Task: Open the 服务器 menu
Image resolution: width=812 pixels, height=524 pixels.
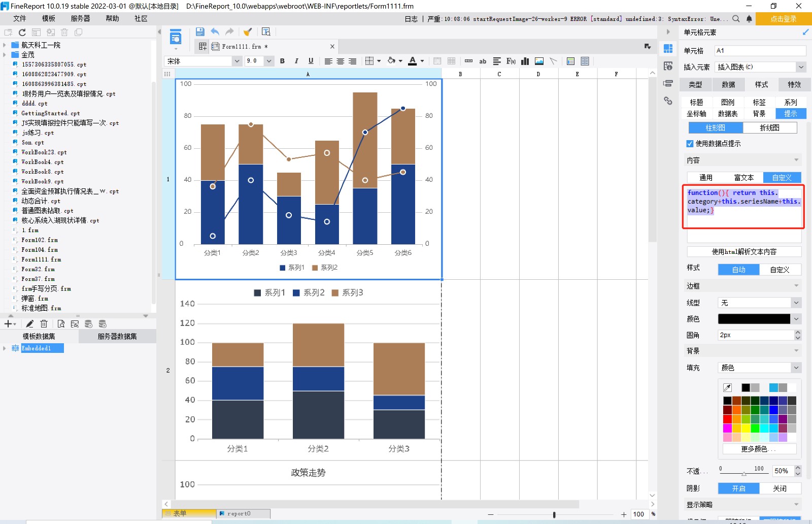Action: point(81,19)
